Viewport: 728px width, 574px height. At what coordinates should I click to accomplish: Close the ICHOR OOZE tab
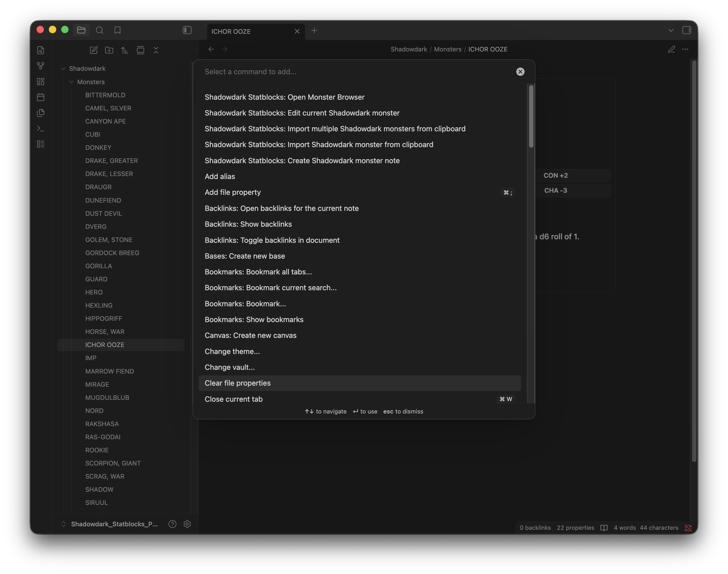[x=297, y=31]
